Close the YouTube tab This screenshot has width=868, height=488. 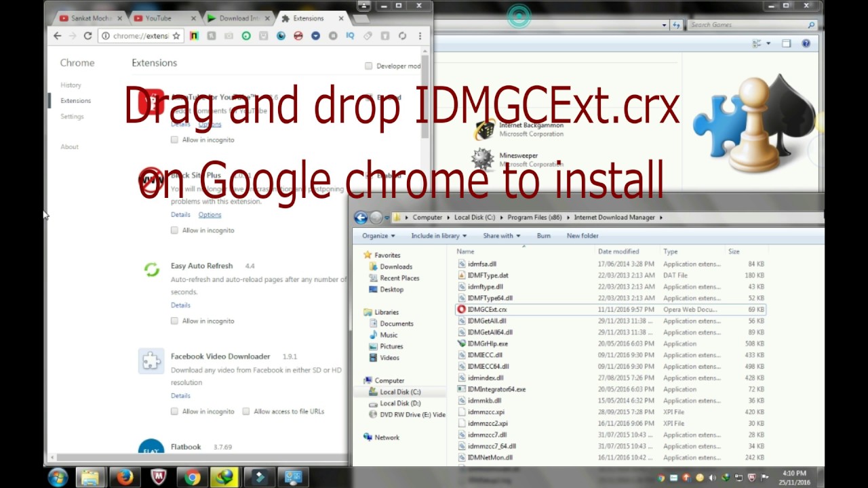(194, 18)
